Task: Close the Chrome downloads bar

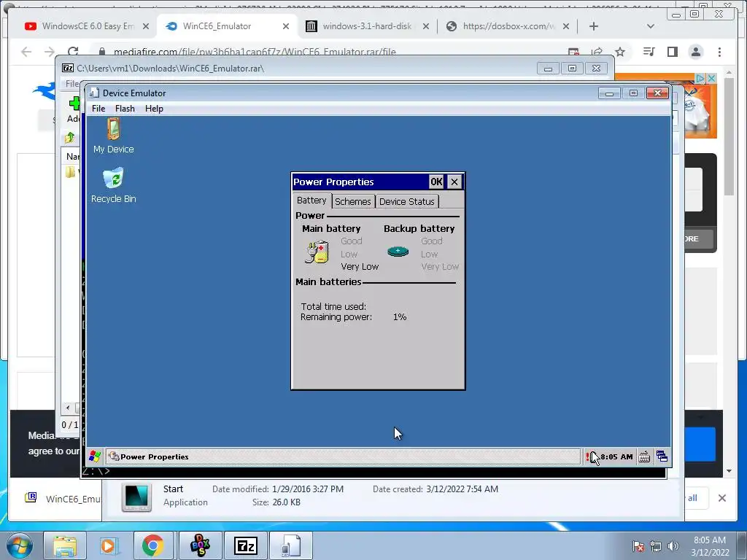Action: (722, 498)
